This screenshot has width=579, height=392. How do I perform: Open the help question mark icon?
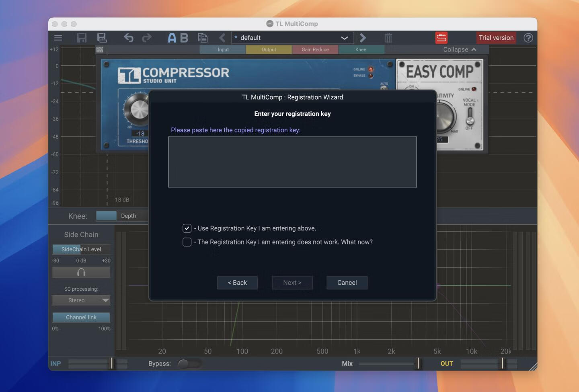(528, 37)
